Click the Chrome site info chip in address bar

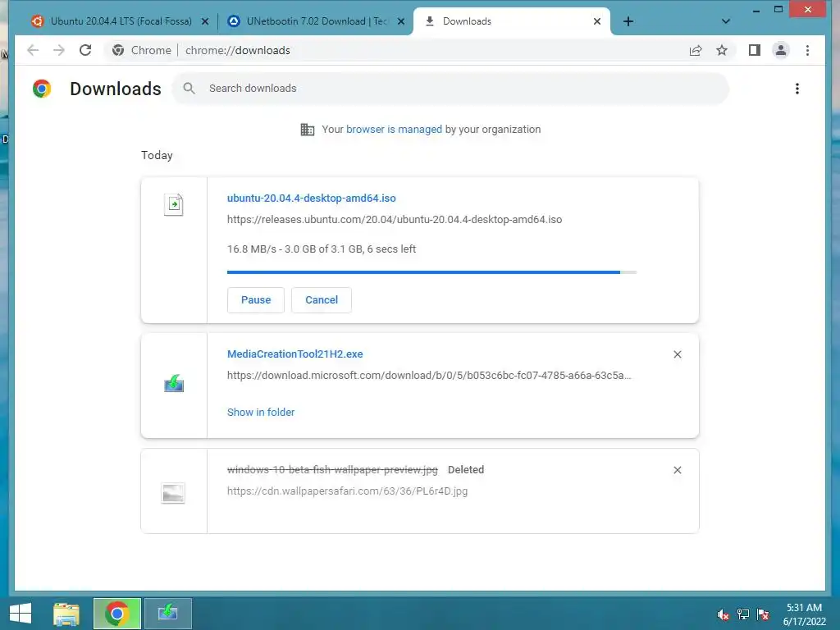141,50
